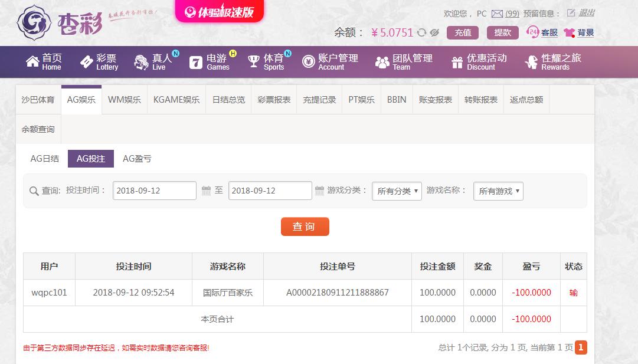The height and width of the screenshot is (364, 638).
Task: Select the AG投注 sub-tab
Action: pyautogui.click(x=91, y=159)
